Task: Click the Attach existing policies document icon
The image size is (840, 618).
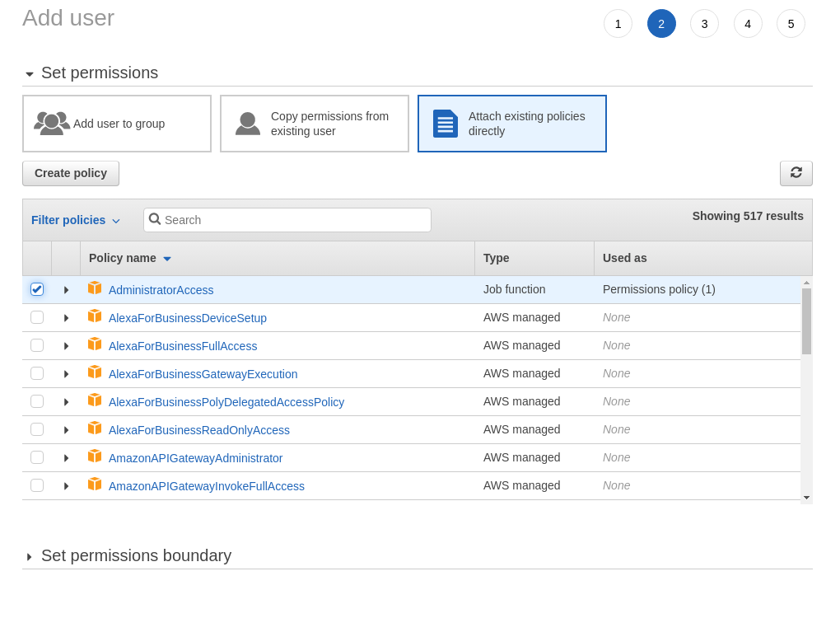Action: tap(446, 124)
